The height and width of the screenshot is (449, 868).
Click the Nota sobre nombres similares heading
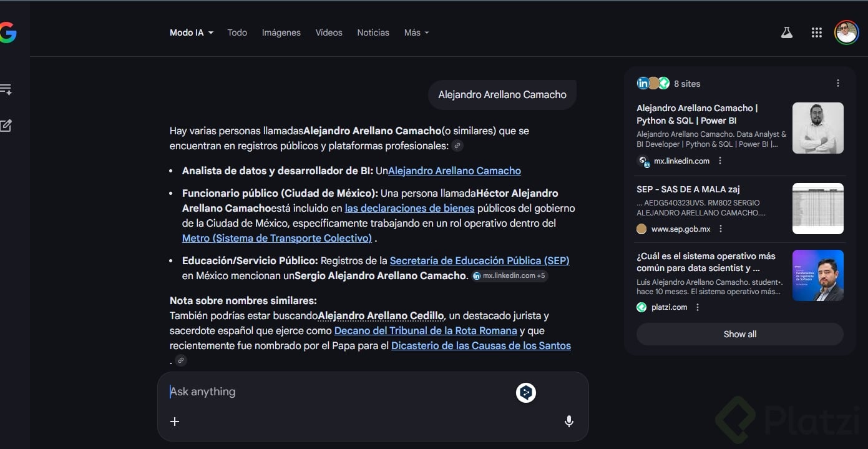(x=243, y=300)
